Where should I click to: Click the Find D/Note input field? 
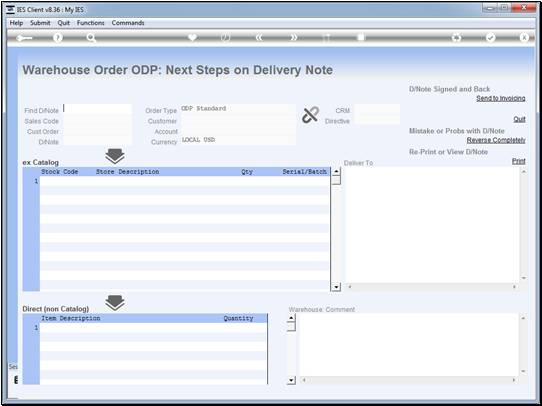pyautogui.click(x=97, y=109)
